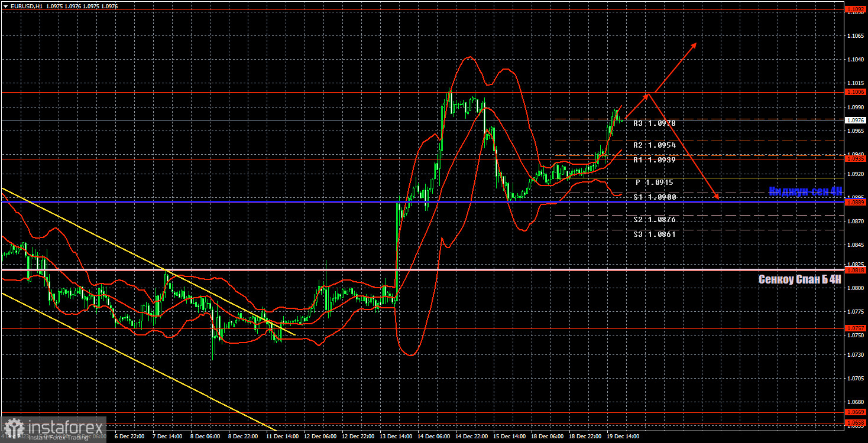Click the red level tag 1.0935
868x443 pixels.
856,158
